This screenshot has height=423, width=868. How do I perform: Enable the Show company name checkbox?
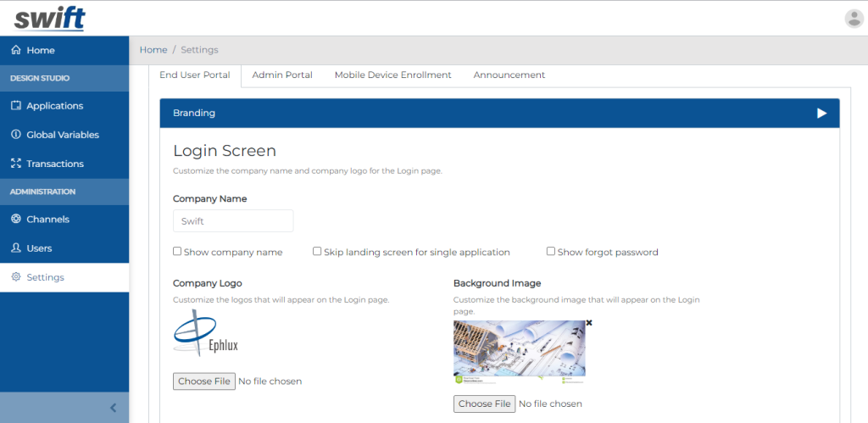(x=177, y=252)
